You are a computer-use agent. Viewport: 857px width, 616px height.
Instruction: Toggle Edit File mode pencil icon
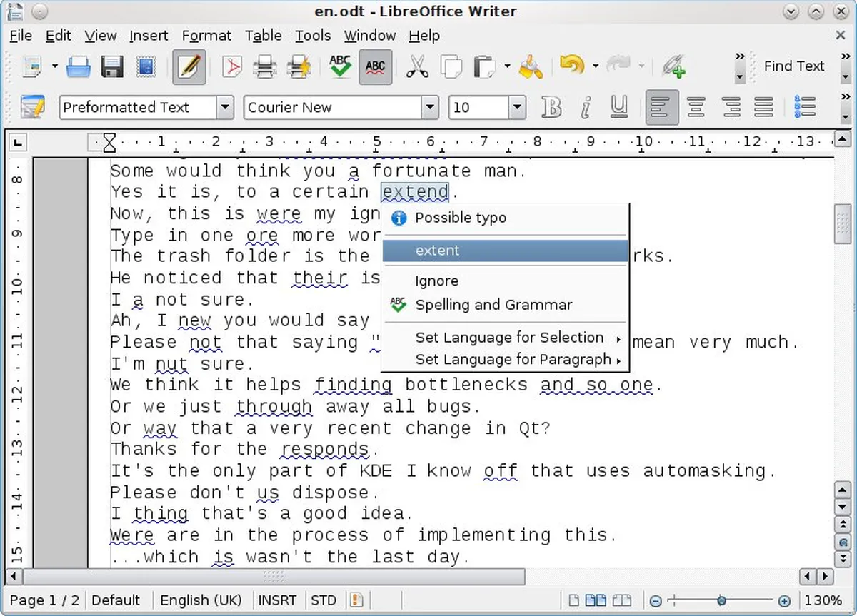point(189,67)
